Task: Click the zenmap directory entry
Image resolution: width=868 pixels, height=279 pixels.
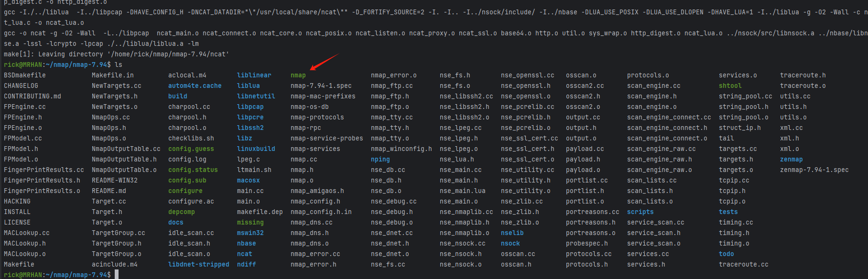Action: [x=791, y=160]
